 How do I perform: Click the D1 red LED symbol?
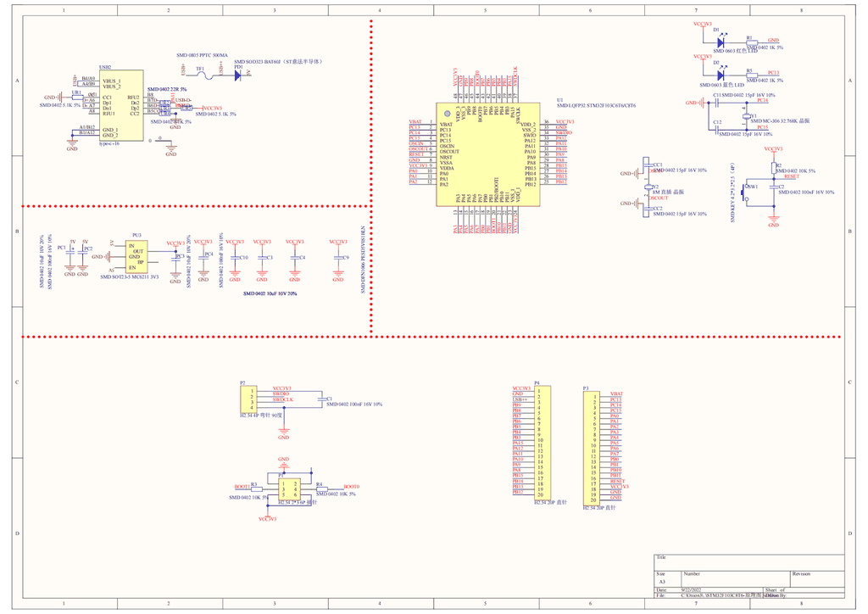pos(721,42)
